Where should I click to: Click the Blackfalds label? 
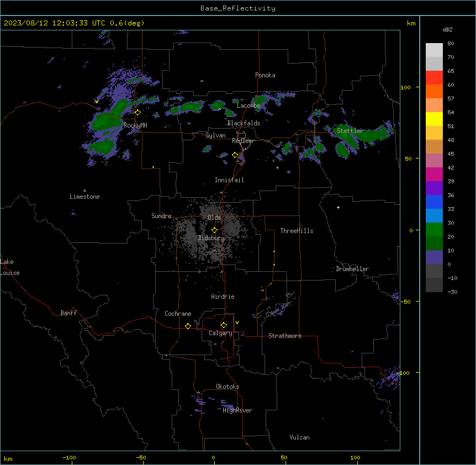(x=244, y=123)
